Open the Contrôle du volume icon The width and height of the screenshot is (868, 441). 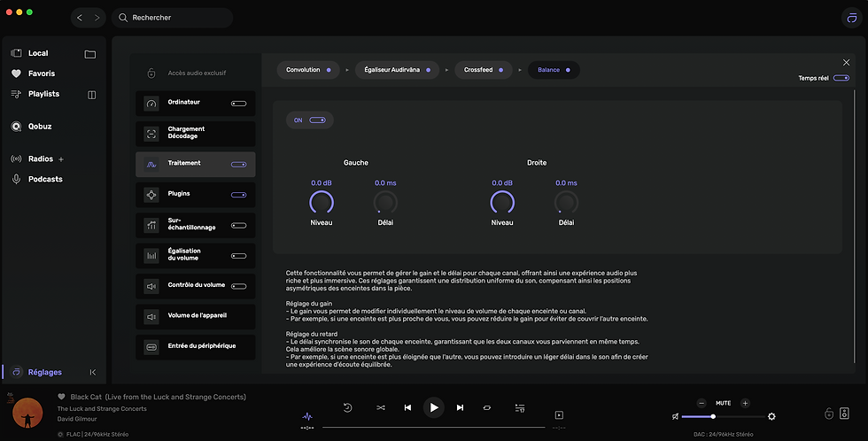[151, 286]
